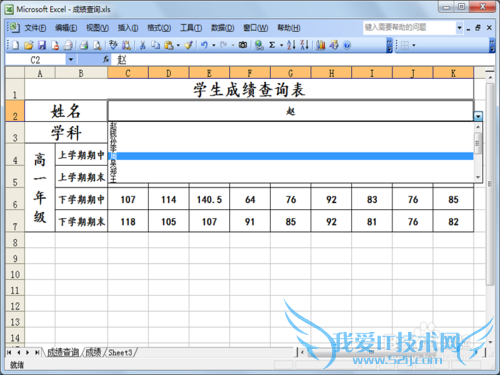
Task: Expand the Name Box dropdown
Action: point(71,60)
